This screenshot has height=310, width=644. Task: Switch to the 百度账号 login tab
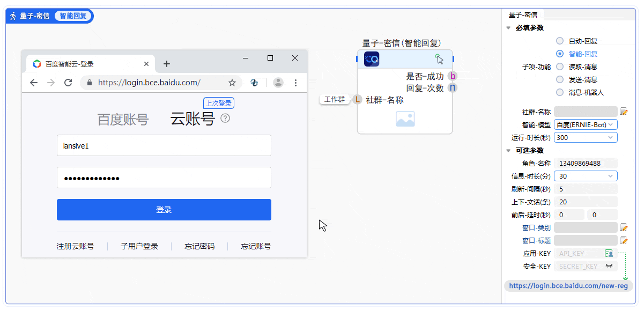[123, 120]
